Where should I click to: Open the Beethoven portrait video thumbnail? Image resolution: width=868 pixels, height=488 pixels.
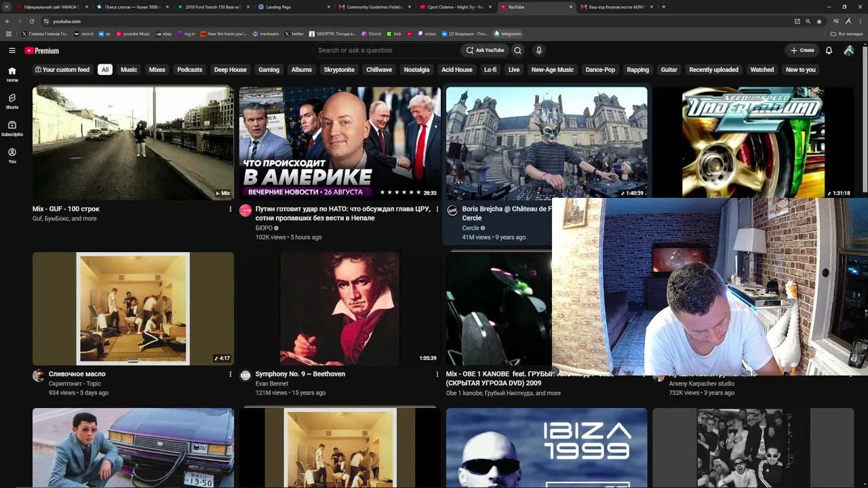340,308
